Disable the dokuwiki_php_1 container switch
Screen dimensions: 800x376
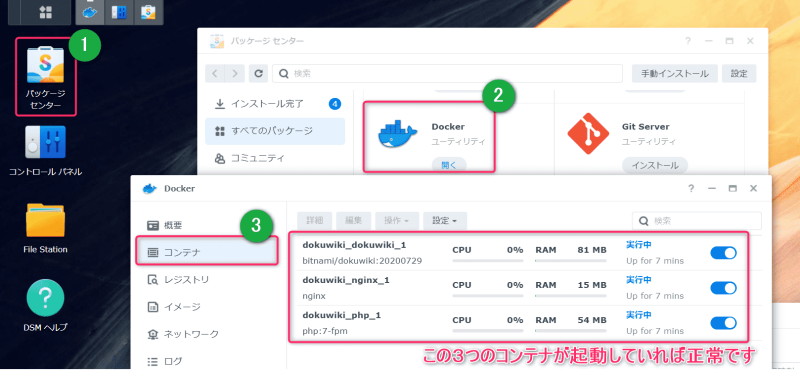723,323
